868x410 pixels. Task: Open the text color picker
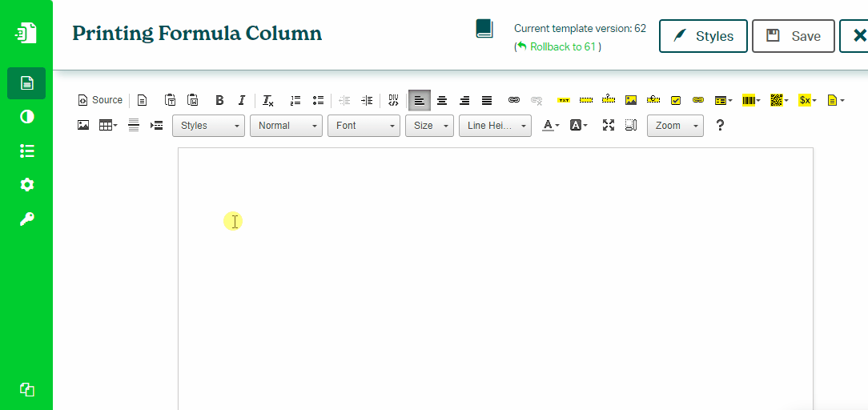(550, 125)
